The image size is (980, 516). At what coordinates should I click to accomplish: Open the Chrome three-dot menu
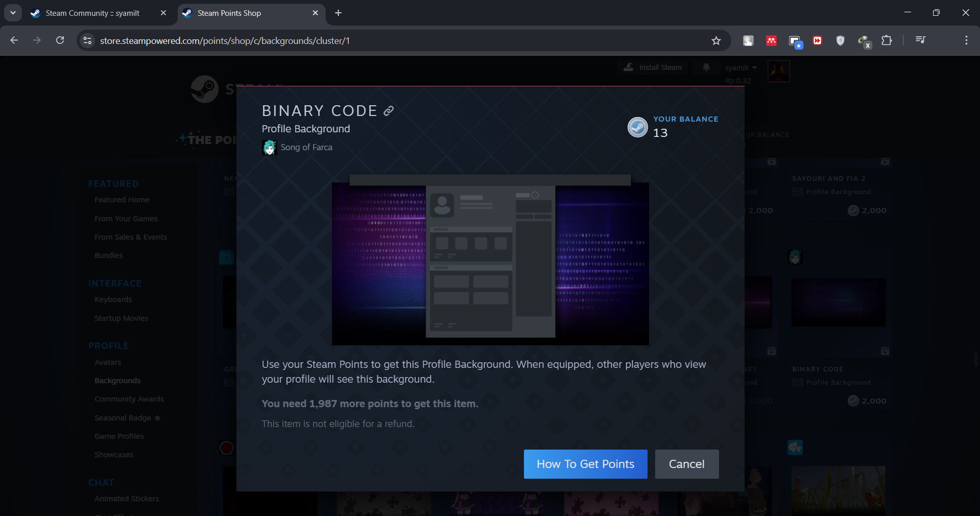point(966,40)
